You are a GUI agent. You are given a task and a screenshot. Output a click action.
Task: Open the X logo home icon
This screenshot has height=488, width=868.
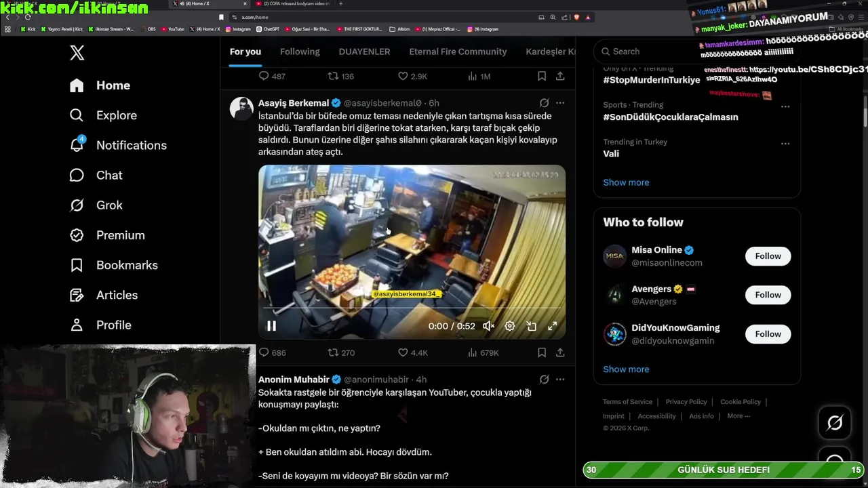point(77,52)
